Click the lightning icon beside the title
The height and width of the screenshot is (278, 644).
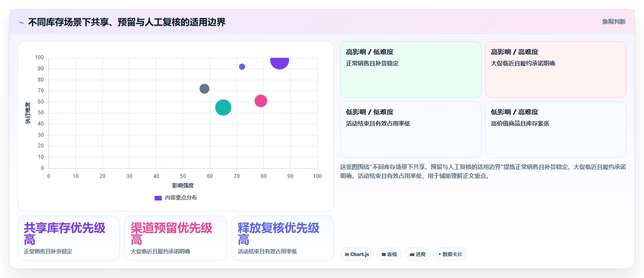(x=21, y=22)
